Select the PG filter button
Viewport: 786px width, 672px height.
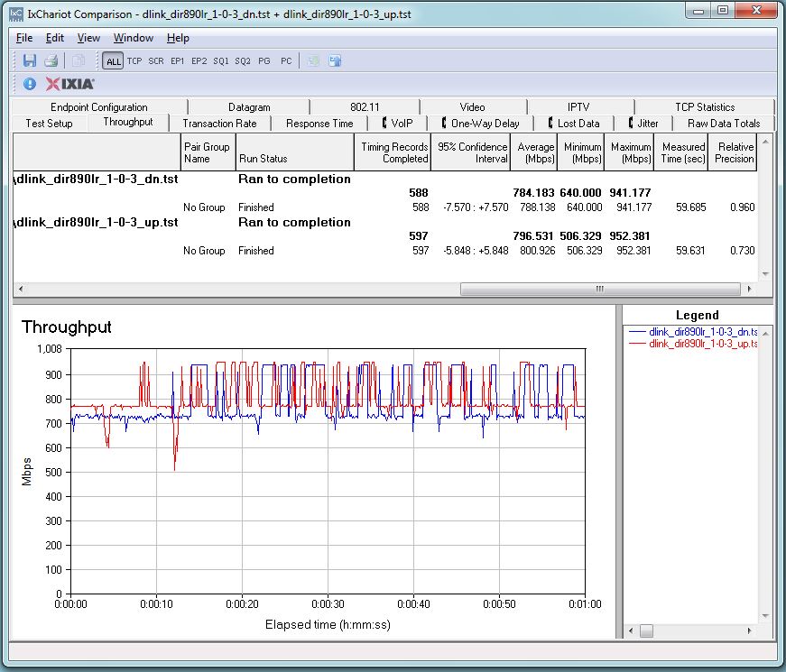coord(264,61)
